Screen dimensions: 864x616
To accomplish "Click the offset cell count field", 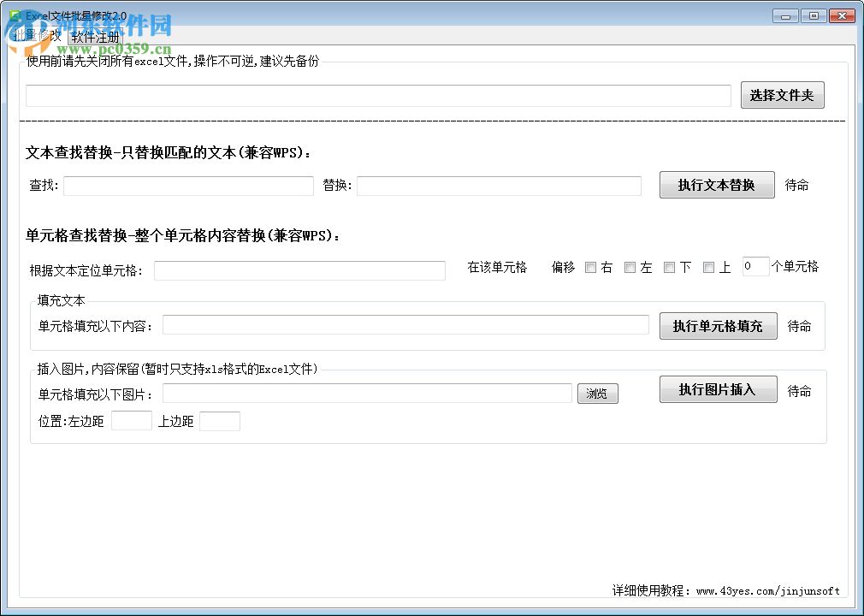I will [x=755, y=266].
